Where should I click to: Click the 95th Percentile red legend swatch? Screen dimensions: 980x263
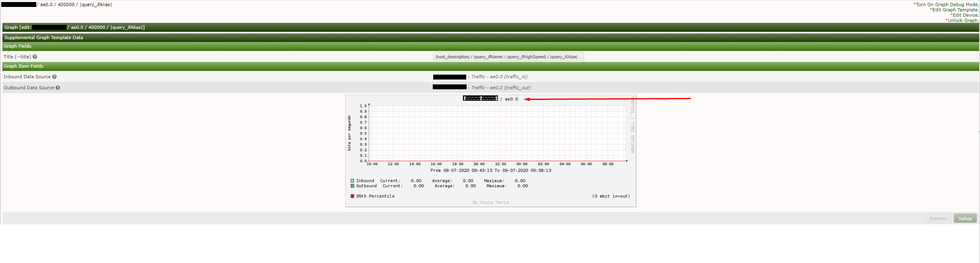[x=352, y=196]
